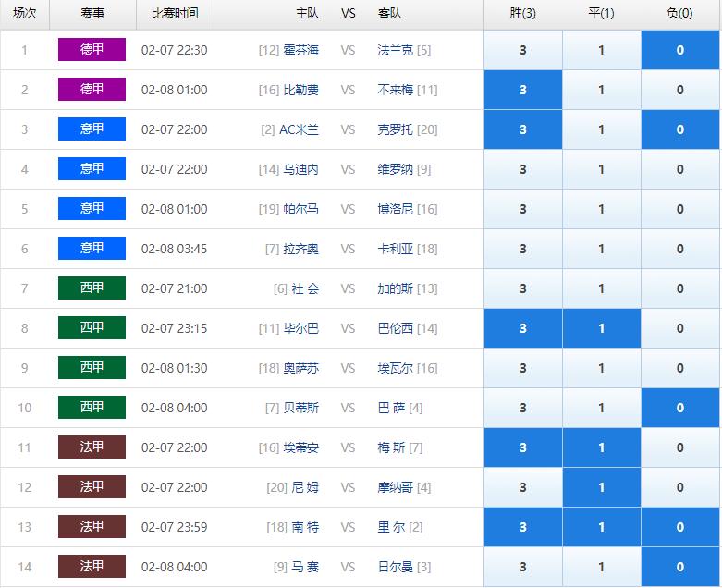Open away team 维罗纳 link
This screenshot has width=722, height=588.
coord(395,169)
